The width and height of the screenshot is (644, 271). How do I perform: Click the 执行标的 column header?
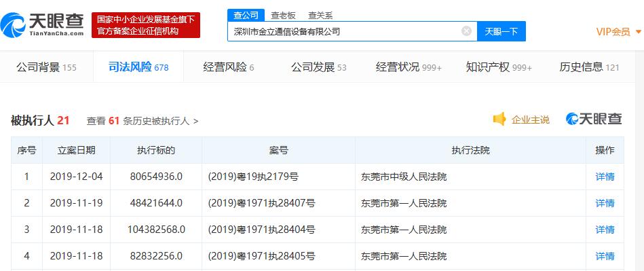[156, 151]
